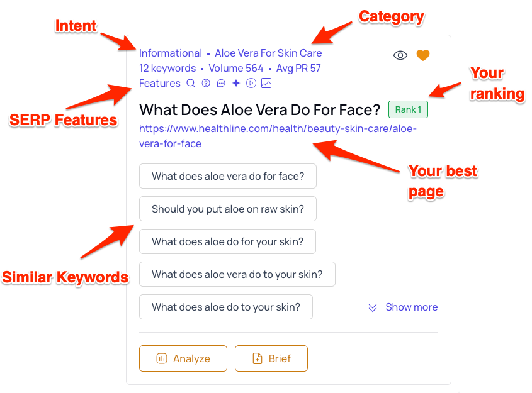Click the question mark SERP feature icon
Screen dimensions: 532x393
pyautogui.click(x=206, y=84)
